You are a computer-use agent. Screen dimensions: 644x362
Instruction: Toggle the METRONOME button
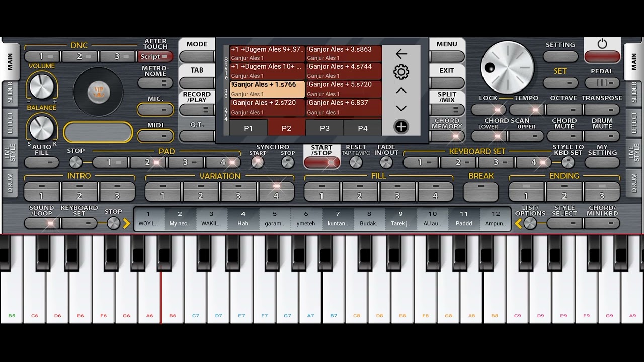point(155,83)
